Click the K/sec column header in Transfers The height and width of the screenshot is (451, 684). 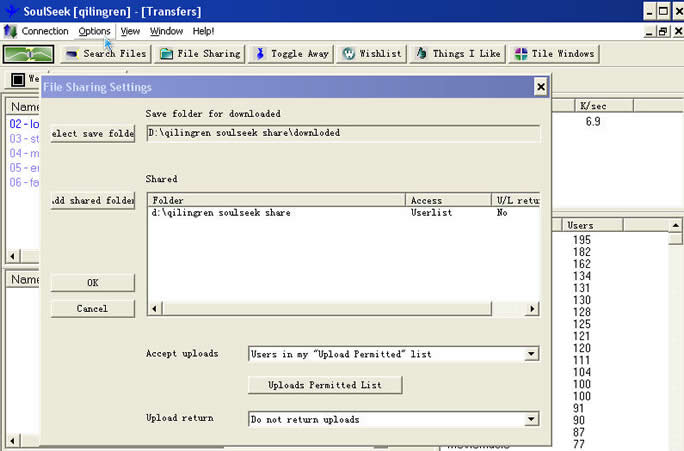coord(604,106)
